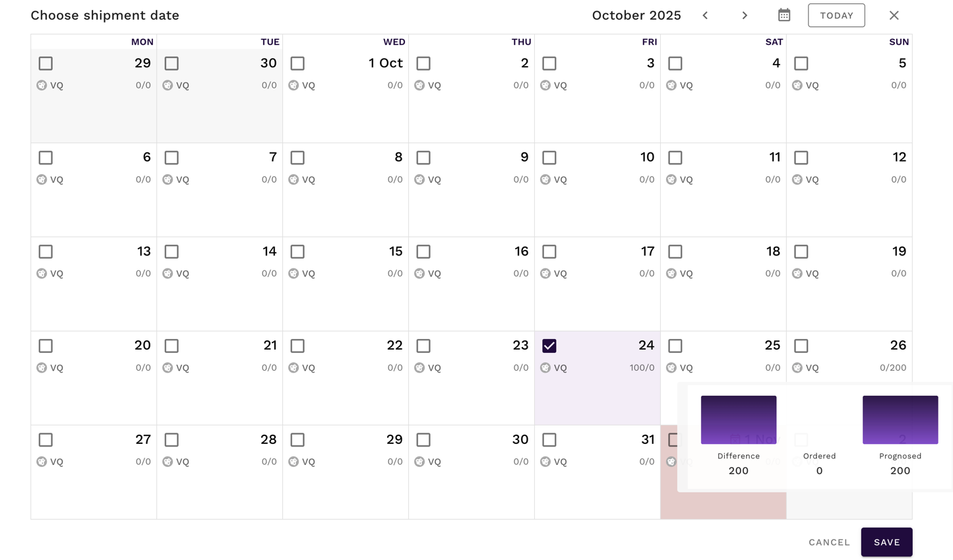The width and height of the screenshot is (953, 560).
Task: Check the October 10 checkbox
Action: pos(549,158)
